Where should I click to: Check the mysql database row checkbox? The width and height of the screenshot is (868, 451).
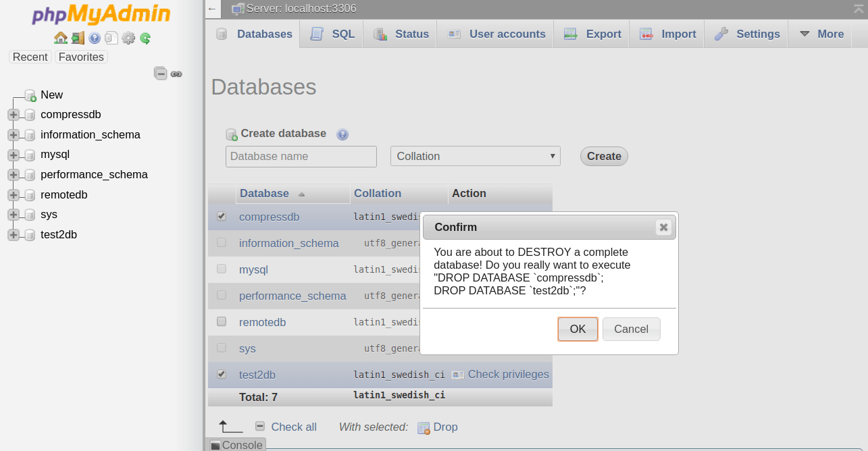[221, 269]
